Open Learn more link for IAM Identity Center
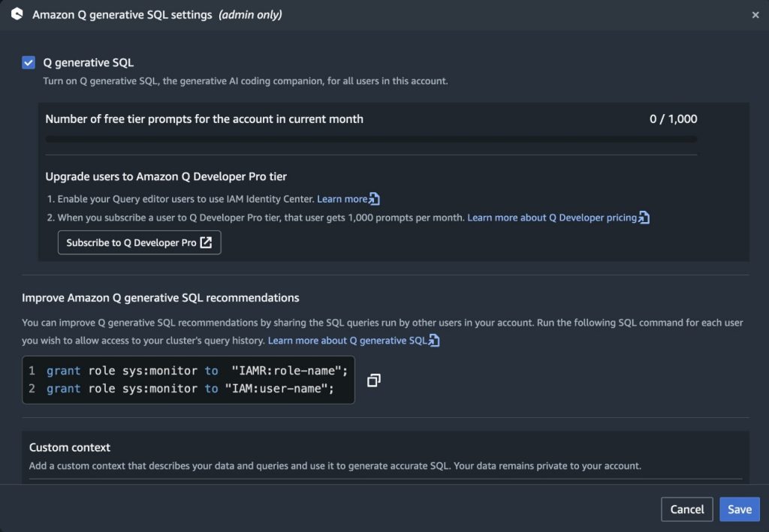 [x=348, y=199]
